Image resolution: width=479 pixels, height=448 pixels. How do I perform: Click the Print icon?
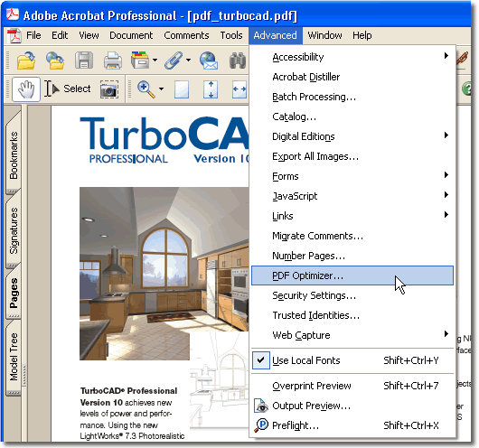pyautogui.click(x=113, y=60)
